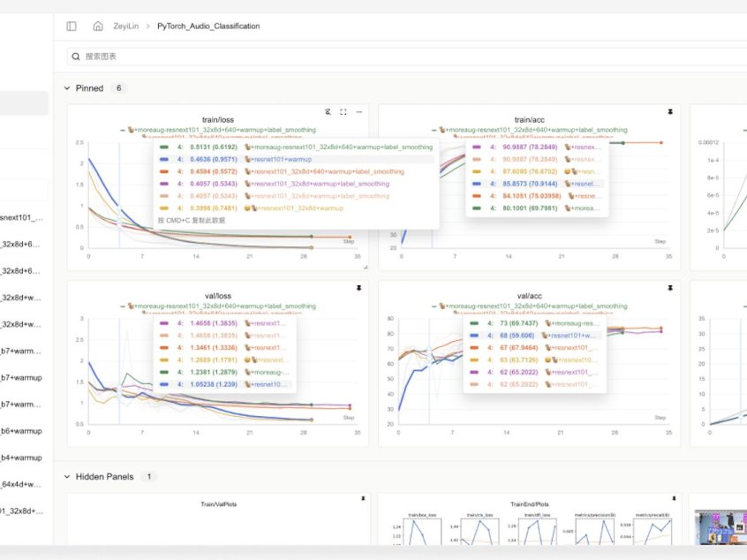Click pin icon on Train/ValPlots panel
The image size is (747, 560).
pyautogui.click(x=363, y=498)
